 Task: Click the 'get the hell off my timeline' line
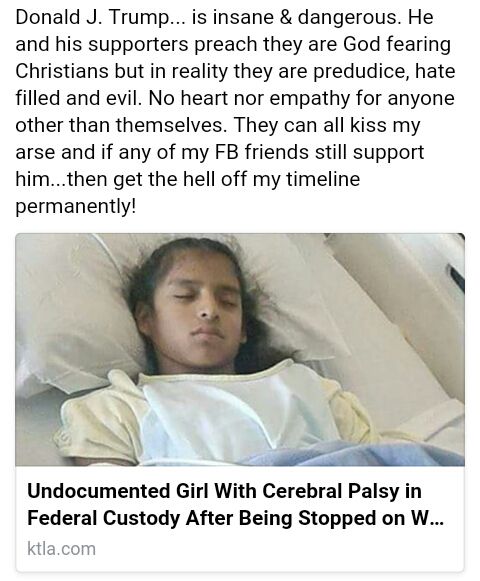[236, 179]
